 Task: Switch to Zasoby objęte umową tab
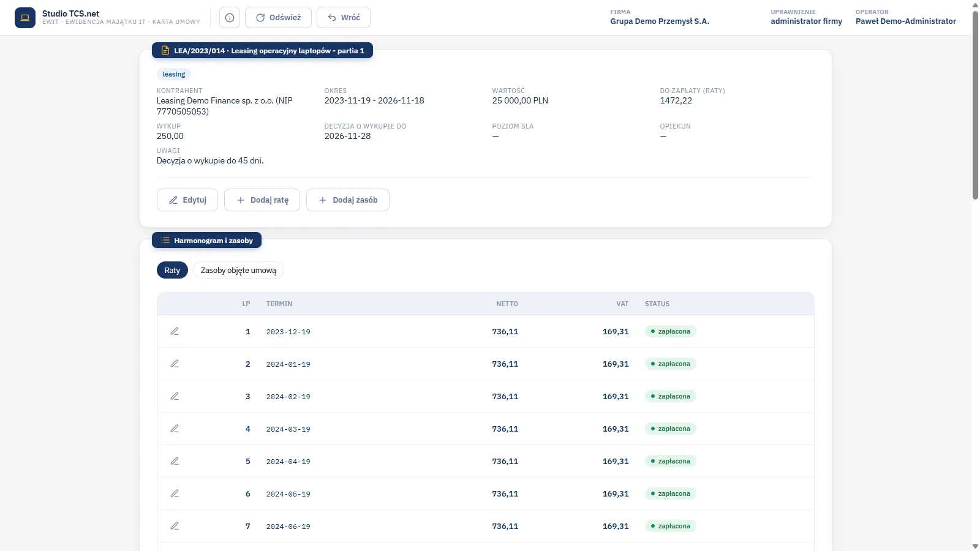(238, 270)
